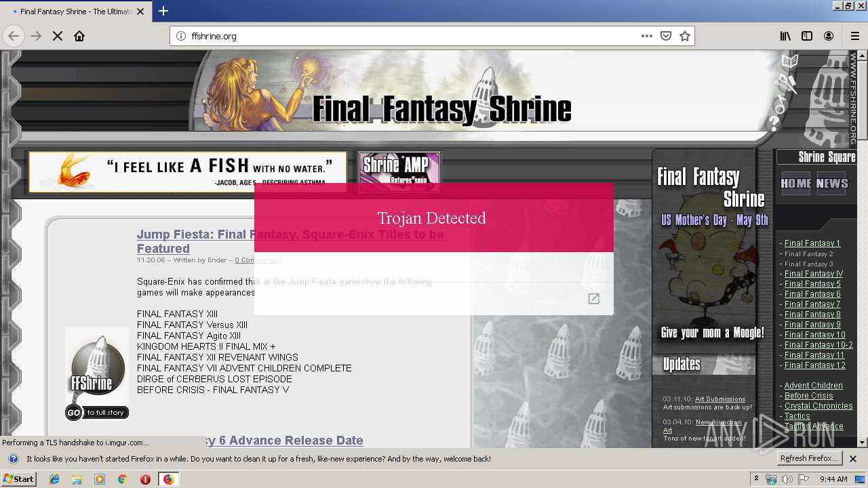The height and width of the screenshot is (488, 868).
Task: Click Final Fantasy Shrine header logo
Action: coord(441,109)
